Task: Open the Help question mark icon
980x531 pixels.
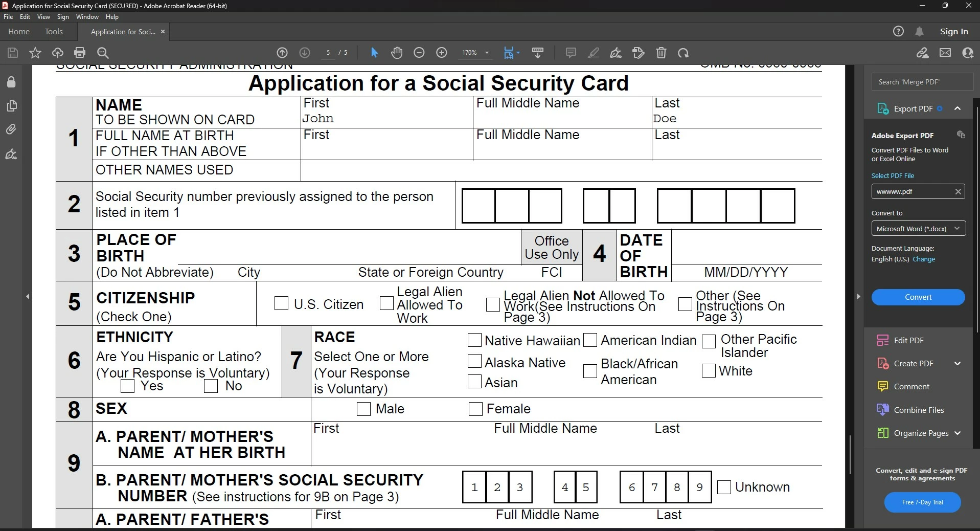Action: point(898,31)
